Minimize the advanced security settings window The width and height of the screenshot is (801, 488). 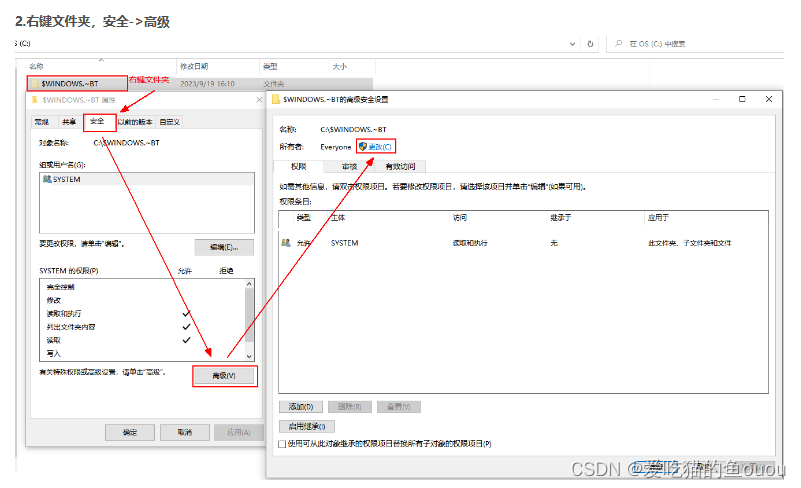[x=717, y=99]
